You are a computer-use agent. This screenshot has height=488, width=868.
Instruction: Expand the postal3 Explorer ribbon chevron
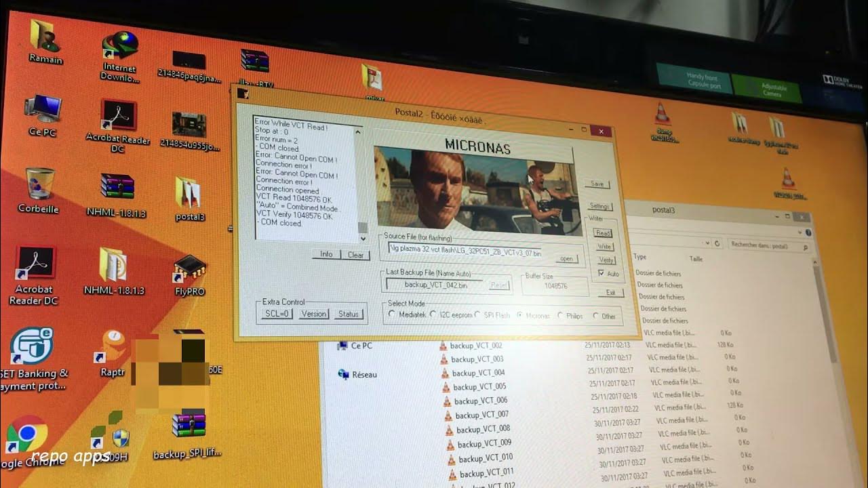click(800, 232)
